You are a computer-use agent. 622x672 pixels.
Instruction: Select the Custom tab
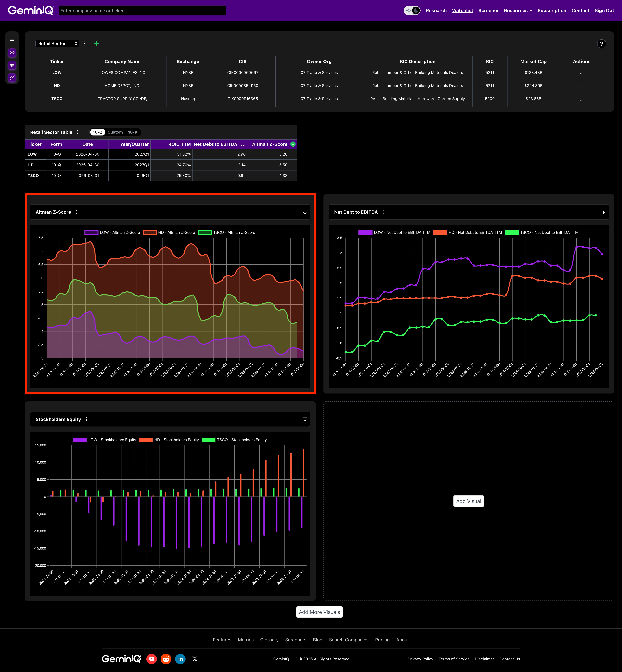click(x=115, y=132)
